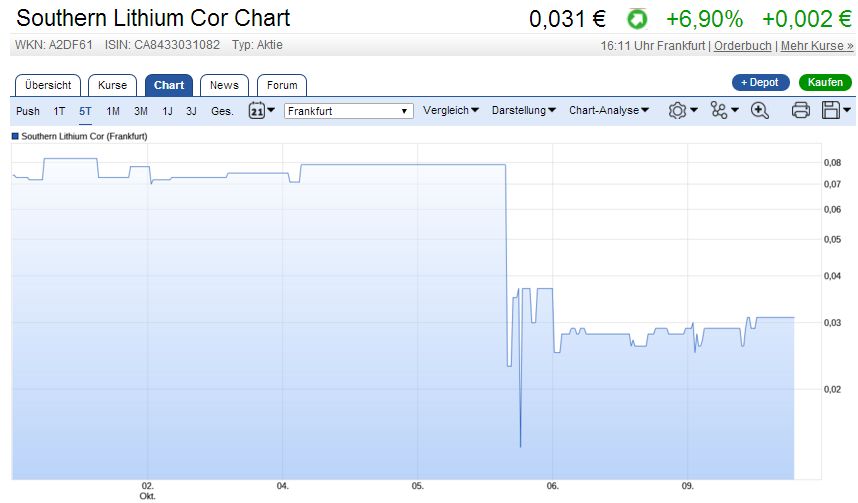Open the Orderbuch link
The height and width of the screenshot is (503, 858).
click(743, 46)
